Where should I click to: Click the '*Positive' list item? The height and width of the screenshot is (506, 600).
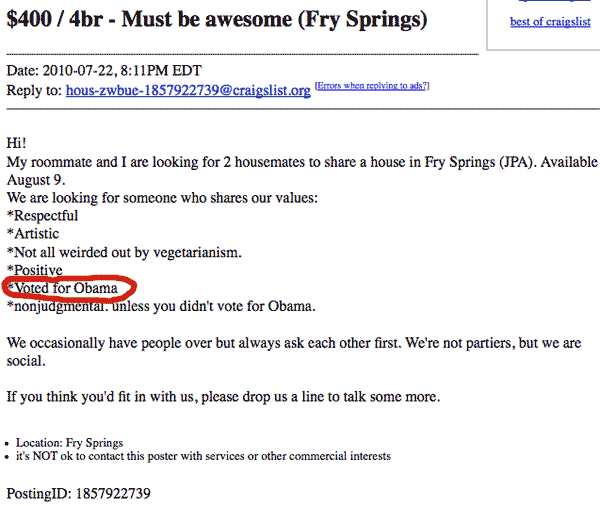tap(35, 270)
